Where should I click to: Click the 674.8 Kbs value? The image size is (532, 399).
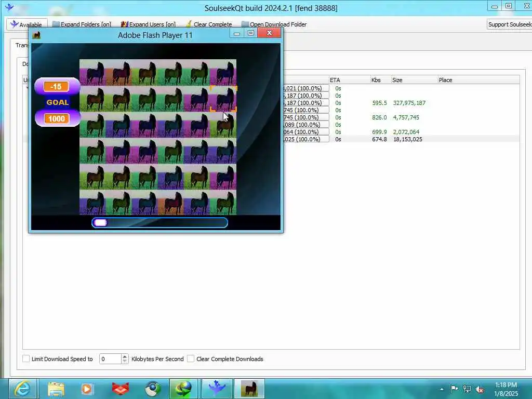(x=379, y=139)
